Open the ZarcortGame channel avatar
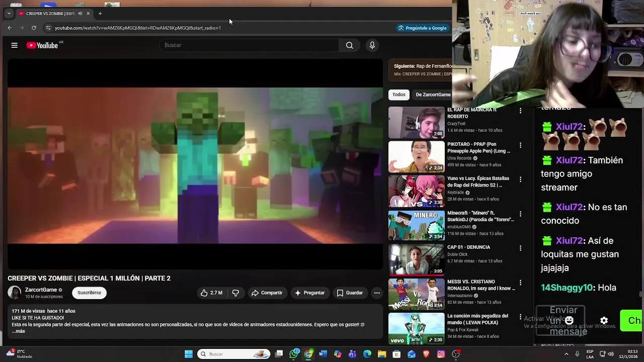644x362 pixels. coord(15,293)
